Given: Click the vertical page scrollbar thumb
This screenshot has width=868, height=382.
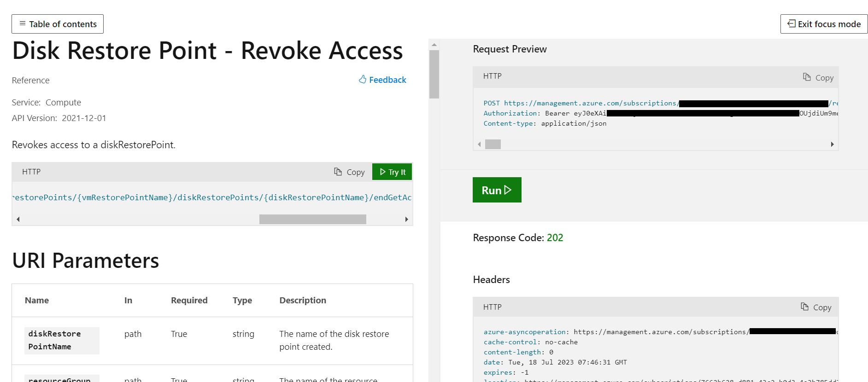Looking at the screenshot, I should 434,74.
